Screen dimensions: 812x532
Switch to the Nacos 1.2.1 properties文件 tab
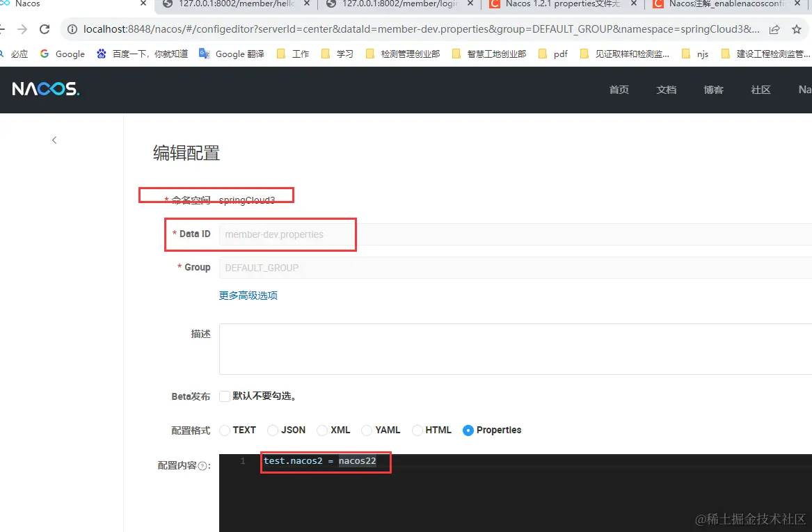(563, 4)
